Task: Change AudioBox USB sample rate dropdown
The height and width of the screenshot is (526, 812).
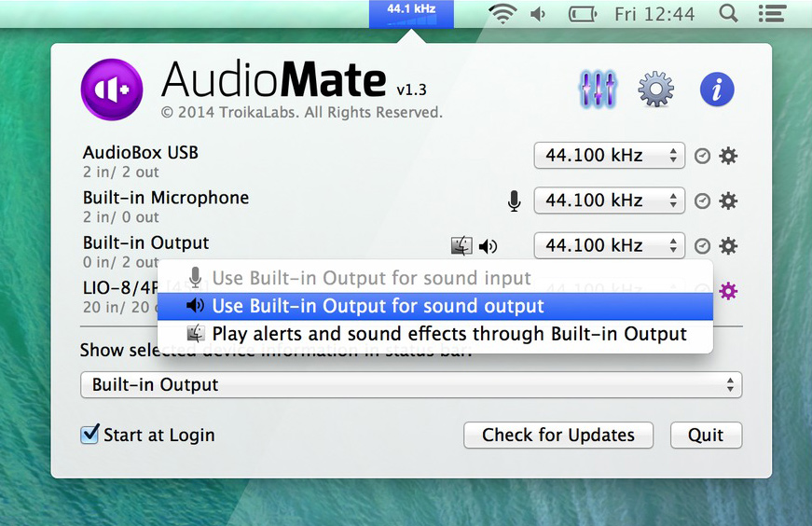Action: (x=610, y=156)
